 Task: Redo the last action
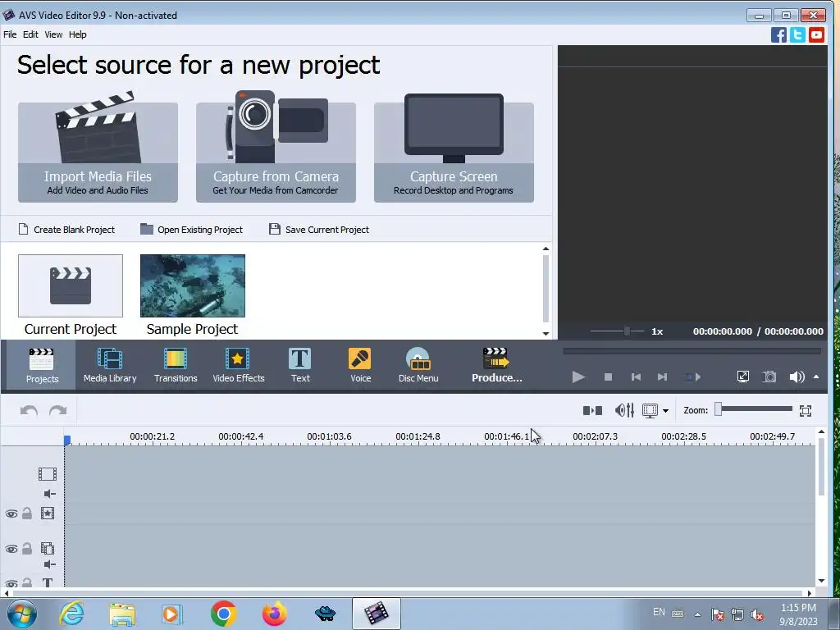58,411
